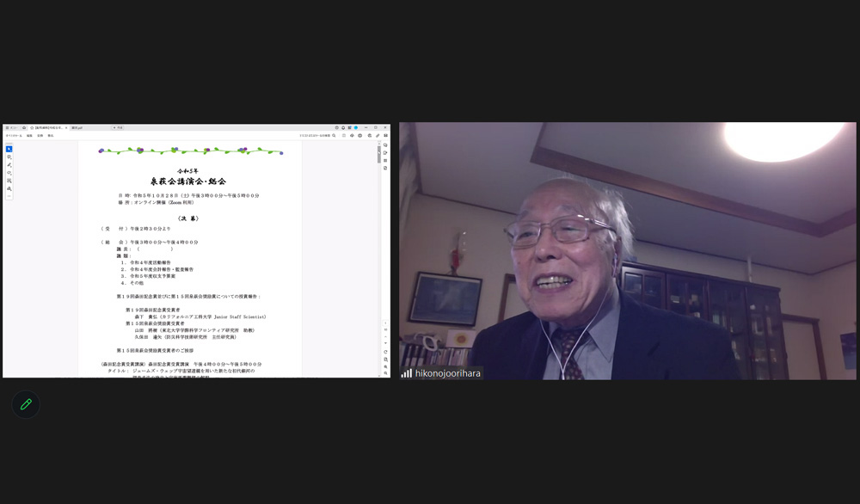Image resolution: width=860 pixels, height=504 pixels.
Task: Click the round icon right of the upload icon
Action: click(x=359, y=135)
